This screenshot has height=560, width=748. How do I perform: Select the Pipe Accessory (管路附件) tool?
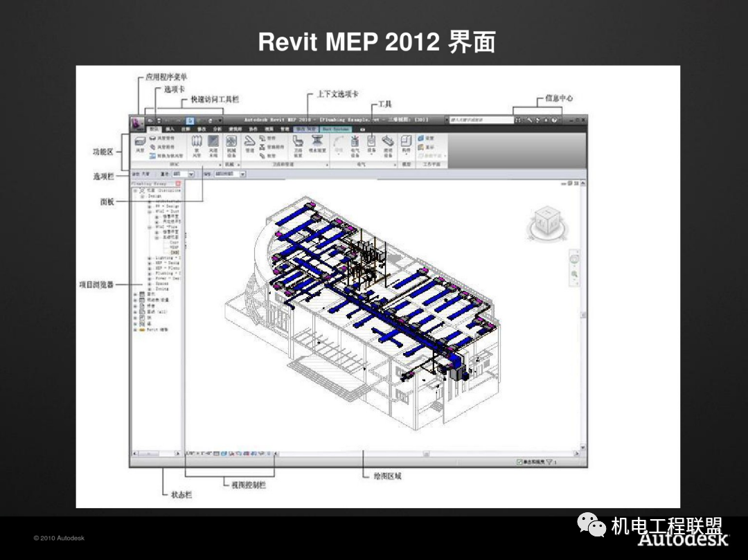tap(271, 147)
